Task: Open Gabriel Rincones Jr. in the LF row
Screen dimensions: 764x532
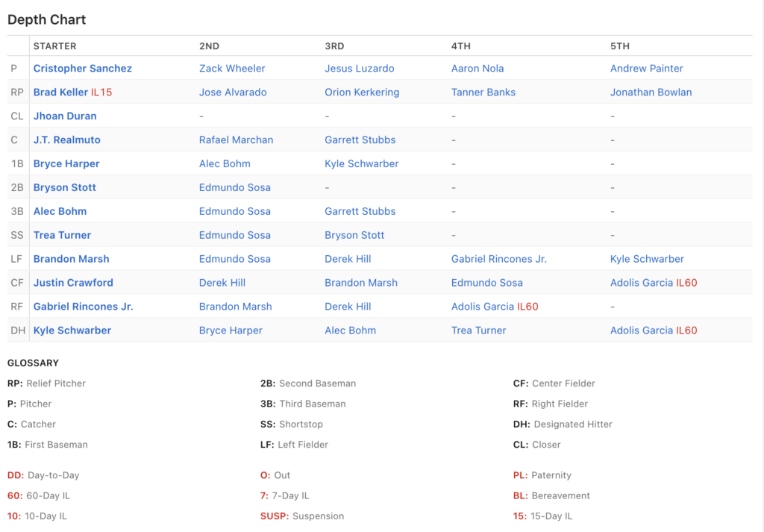Action: tap(498, 259)
